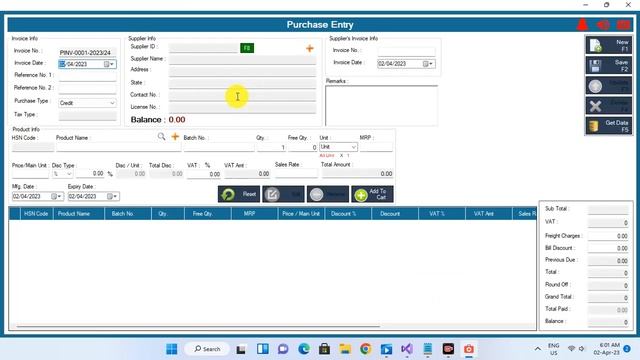Click the Supplier ID input field

pyautogui.click(x=203, y=48)
